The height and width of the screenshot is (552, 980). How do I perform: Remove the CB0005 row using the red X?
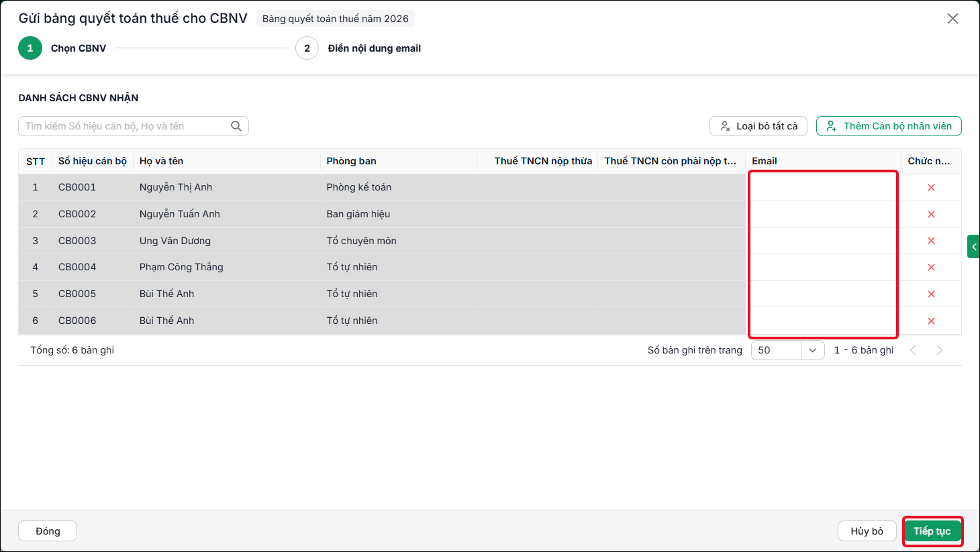(931, 294)
